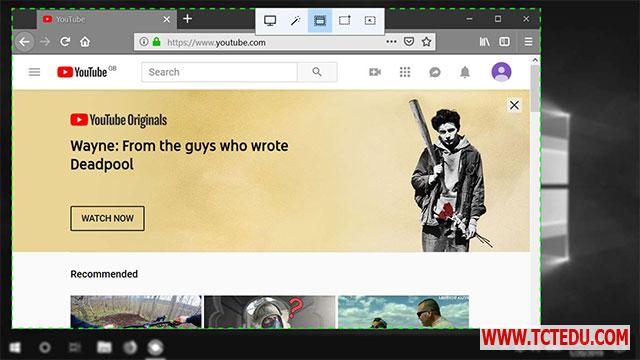Screen dimensions: 640x360
Task: Click the browser forward arrow
Action: 45,42
